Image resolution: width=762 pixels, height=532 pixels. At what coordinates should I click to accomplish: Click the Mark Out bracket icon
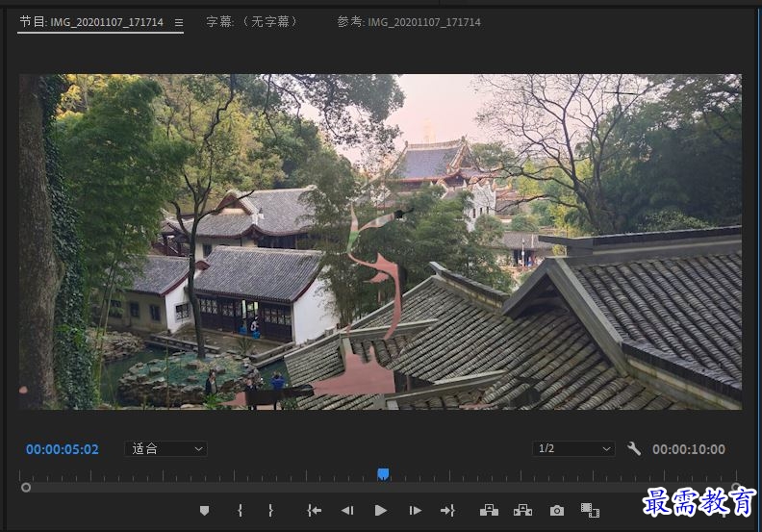click(x=270, y=510)
